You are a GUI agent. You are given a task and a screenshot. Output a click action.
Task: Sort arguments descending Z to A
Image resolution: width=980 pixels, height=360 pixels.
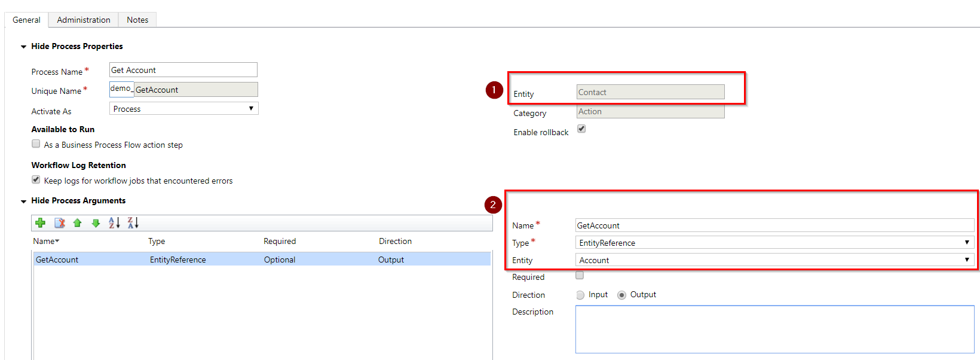[133, 223]
